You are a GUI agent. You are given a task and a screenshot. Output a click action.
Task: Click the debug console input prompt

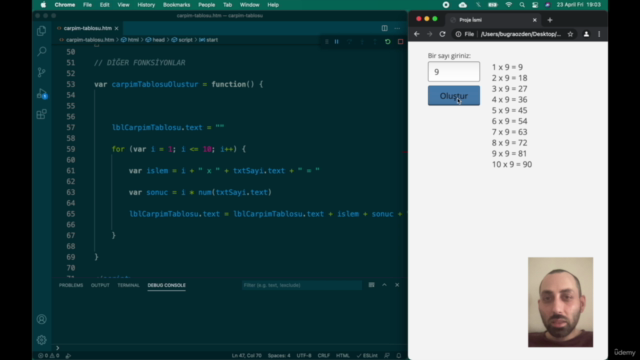coord(229,348)
